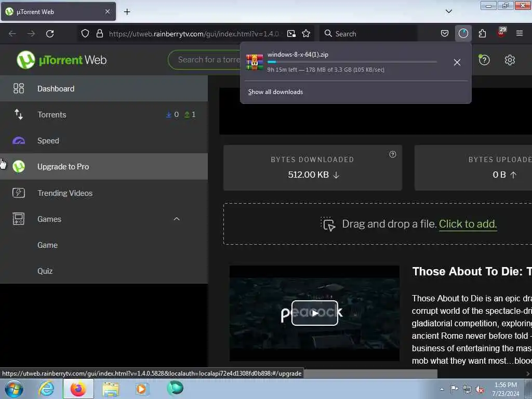The width and height of the screenshot is (532, 399).
Task: Click Show all downloads
Action: [x=275, y=92]
